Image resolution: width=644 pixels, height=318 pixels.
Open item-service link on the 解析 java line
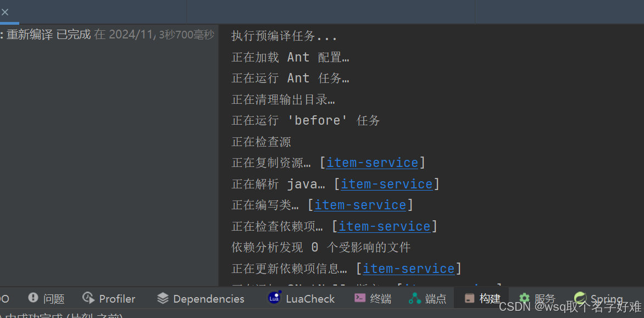[386, 183]
